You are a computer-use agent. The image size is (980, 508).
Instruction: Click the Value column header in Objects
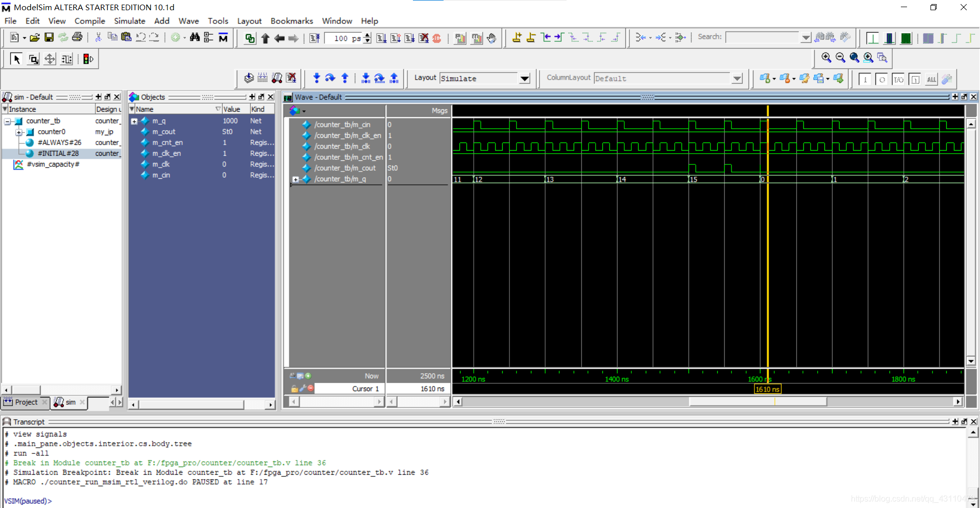pos(235,109)
